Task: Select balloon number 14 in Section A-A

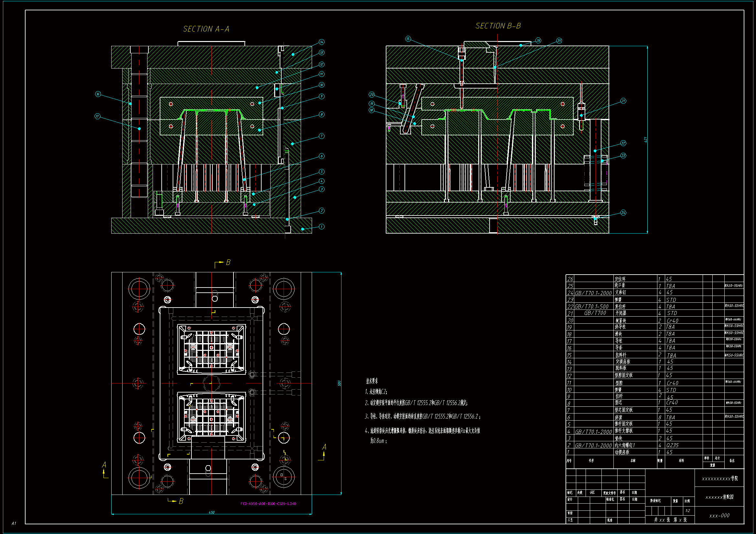Action: point(321,42)
